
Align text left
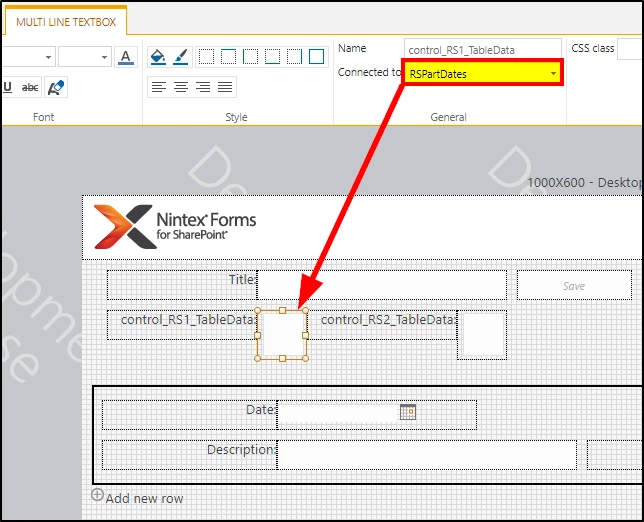point(159,87)
